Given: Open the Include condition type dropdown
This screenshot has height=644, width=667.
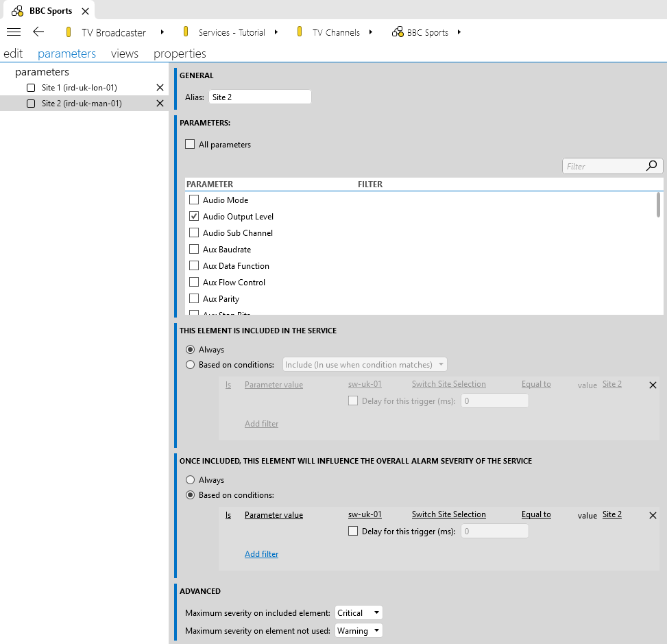Looking at the screenshot, I should 365,364.
